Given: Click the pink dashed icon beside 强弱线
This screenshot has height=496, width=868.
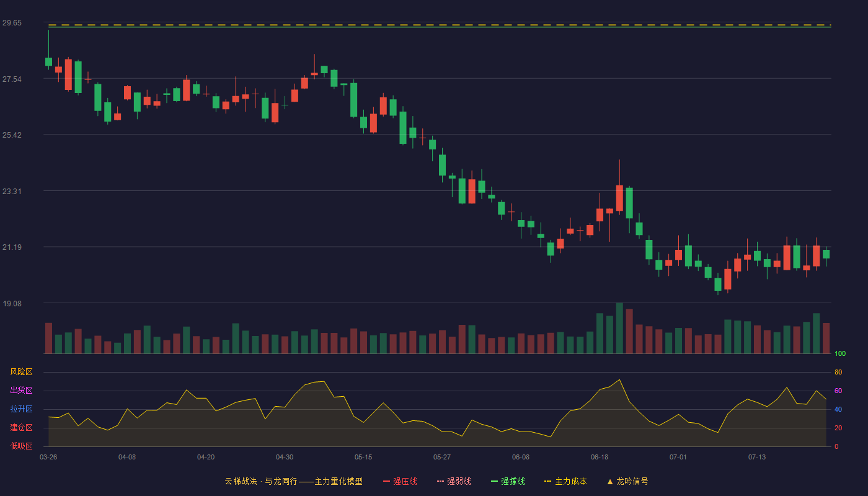Looking at the screenshot, I should click(440, 481).
